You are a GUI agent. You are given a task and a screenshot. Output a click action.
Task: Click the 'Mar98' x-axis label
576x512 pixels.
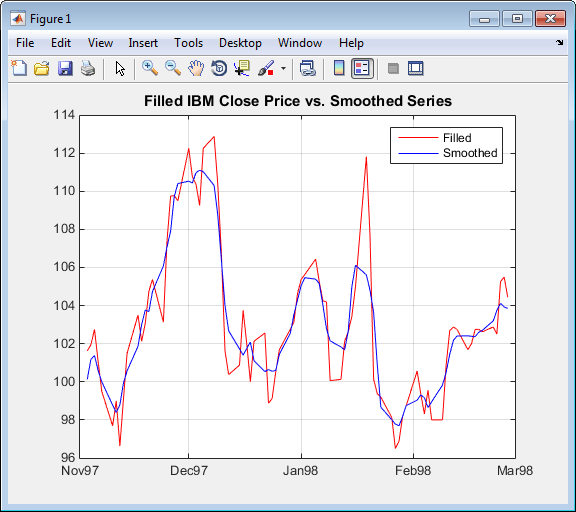click(515, 470)
